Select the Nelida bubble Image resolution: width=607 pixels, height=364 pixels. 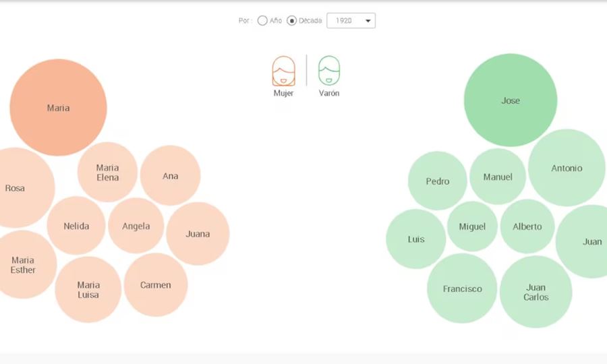[76, 226]
